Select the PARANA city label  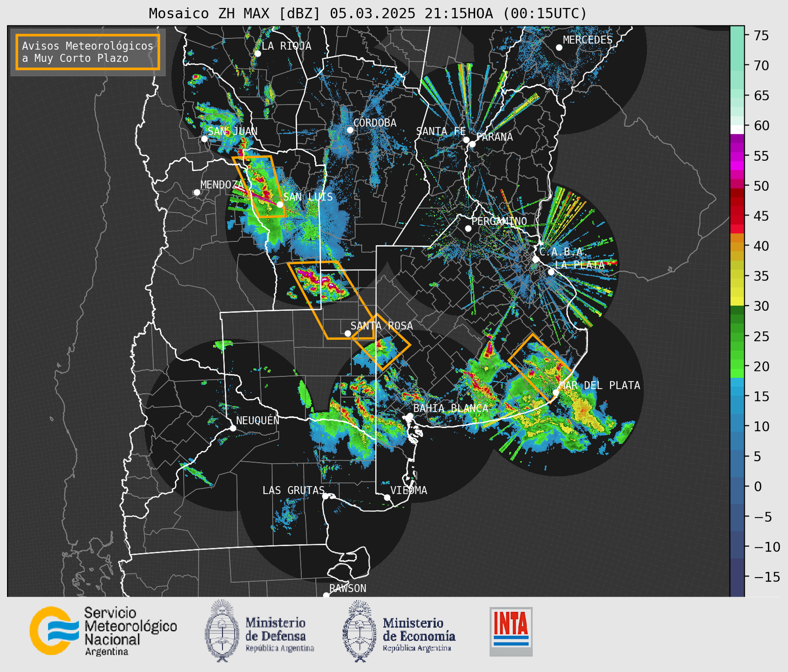(x=494, y=137)
